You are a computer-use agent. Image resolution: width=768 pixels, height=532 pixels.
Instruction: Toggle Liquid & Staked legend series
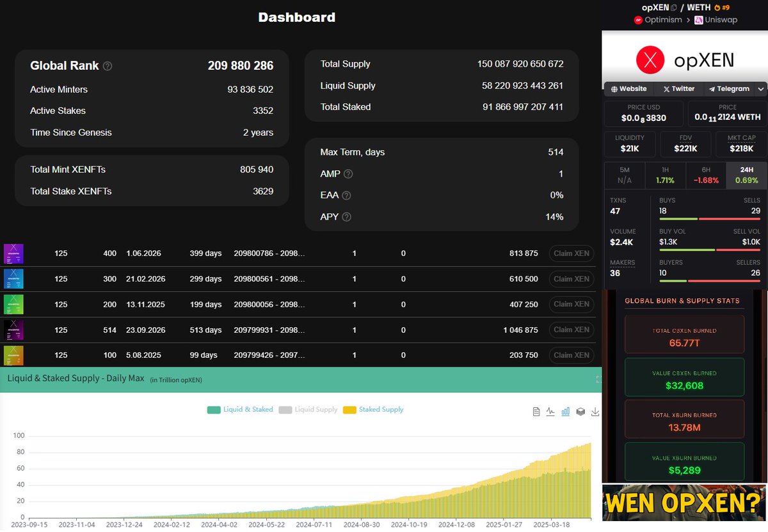point(240,410)
